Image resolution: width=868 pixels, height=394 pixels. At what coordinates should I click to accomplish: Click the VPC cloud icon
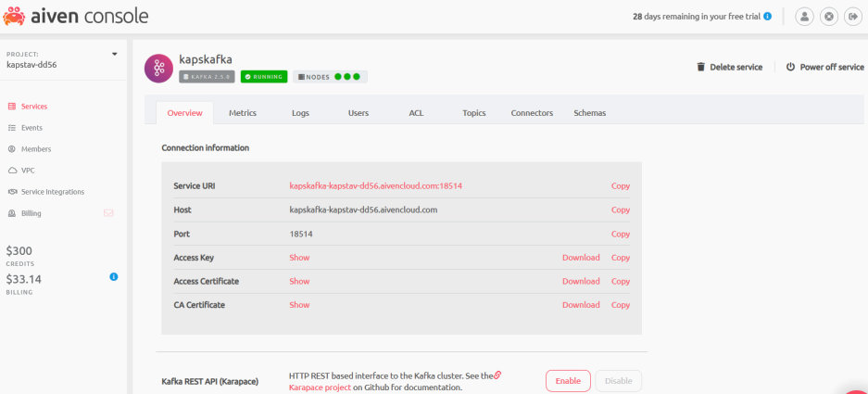[12, 171]
